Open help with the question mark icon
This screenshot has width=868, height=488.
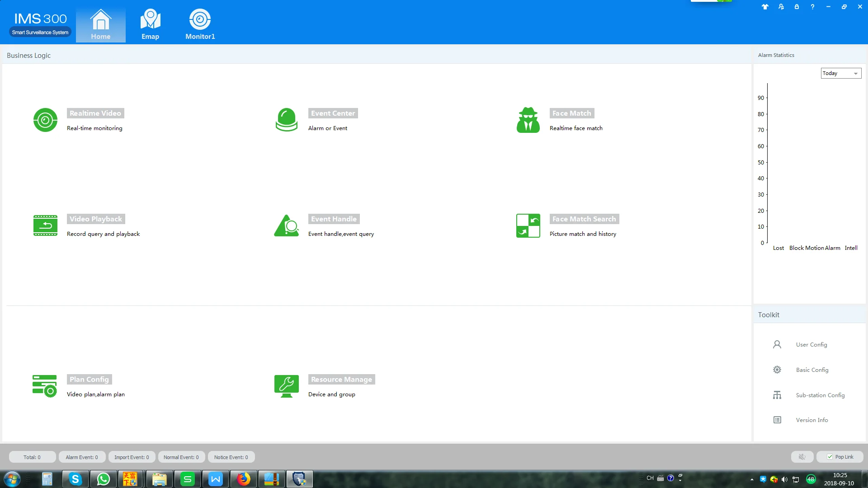click(812, 7)
